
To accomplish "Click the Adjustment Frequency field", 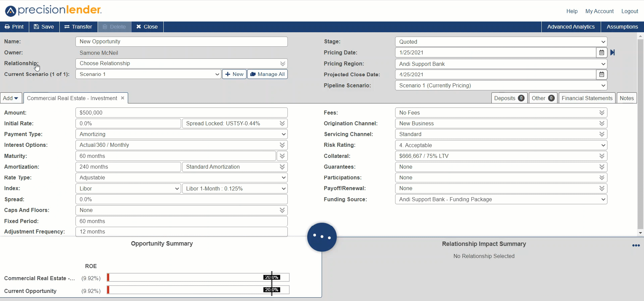I will click(x=181, y=232).
